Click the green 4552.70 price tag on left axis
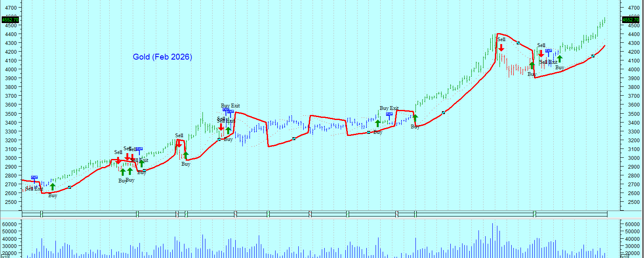 (10, 20)
